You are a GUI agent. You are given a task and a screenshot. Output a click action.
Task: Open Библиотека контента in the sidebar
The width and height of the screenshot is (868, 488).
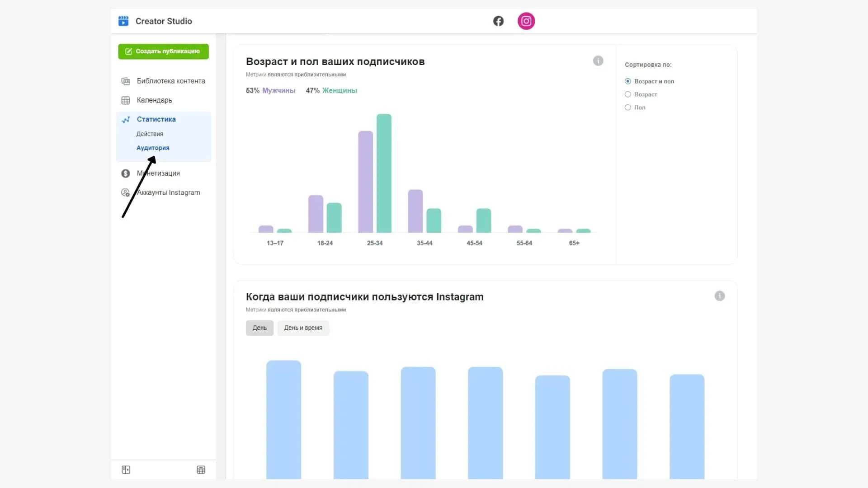point(170,81)
